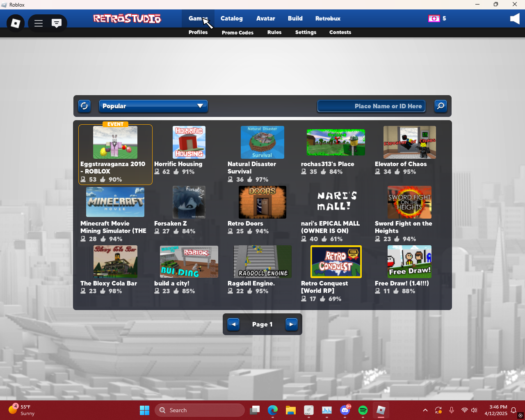
Task: Open Spotify from the taskbar
Action: (x=363, y=410)
